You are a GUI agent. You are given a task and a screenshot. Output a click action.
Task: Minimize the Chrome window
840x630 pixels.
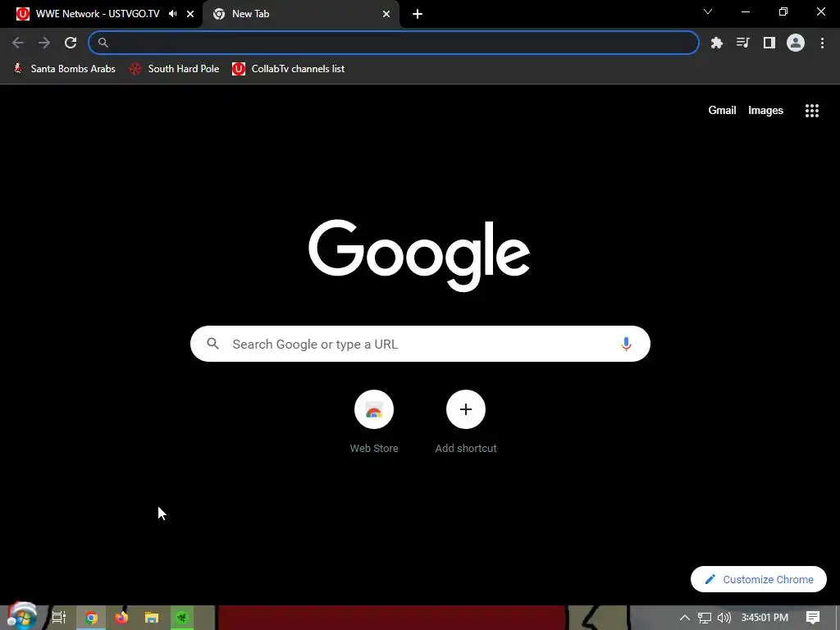click(746, 11)
